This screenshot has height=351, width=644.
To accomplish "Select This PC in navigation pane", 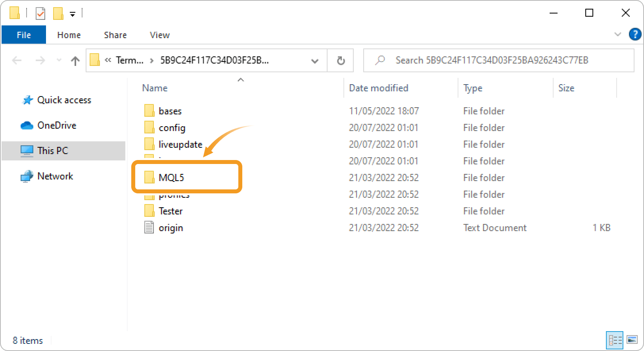I will point(52,151).
